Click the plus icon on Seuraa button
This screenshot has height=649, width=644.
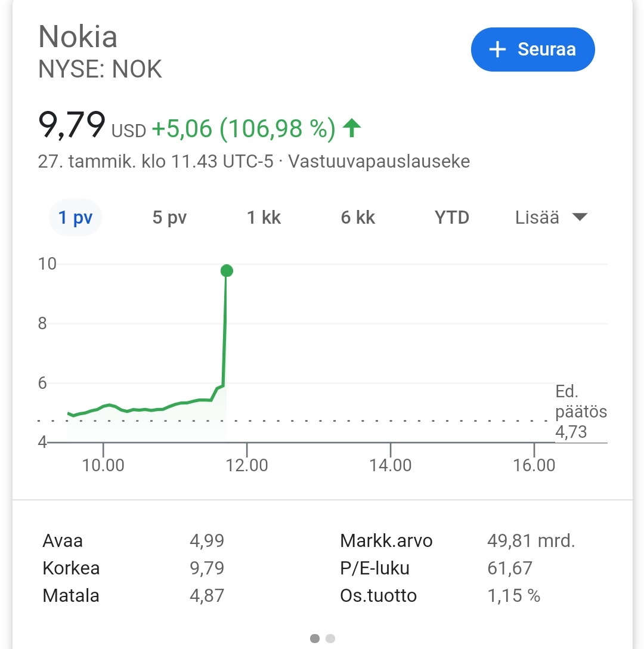(497, 50)
